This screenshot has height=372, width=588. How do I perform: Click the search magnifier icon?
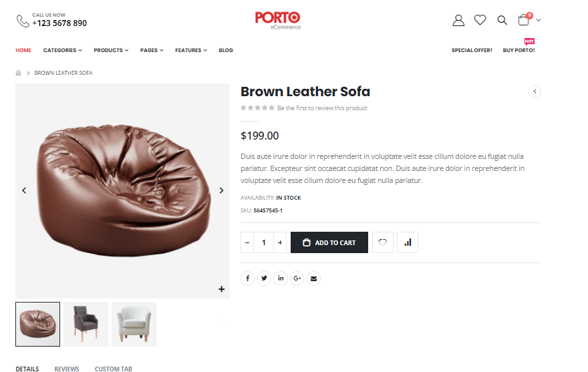coord(502,21)
